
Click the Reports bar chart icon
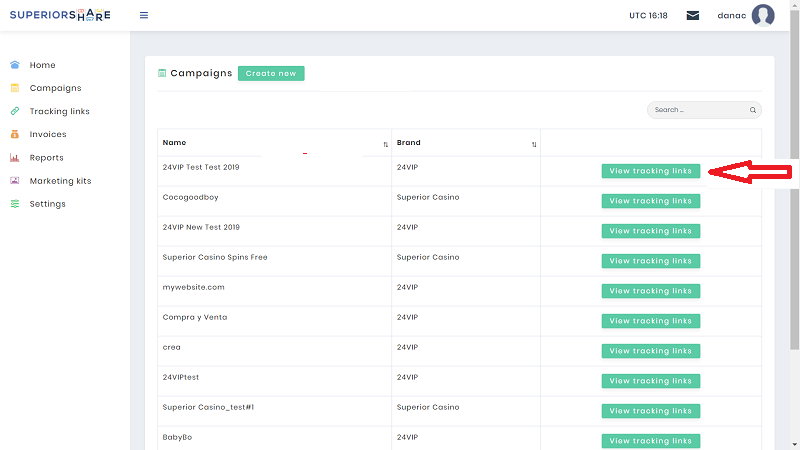pos(15,158)
